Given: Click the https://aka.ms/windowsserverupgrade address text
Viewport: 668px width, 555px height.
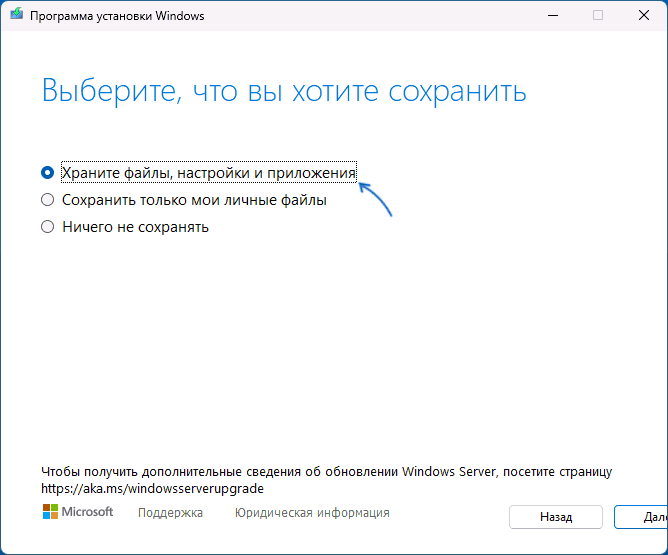Looking at the screenshot, I should pos(152,488).
